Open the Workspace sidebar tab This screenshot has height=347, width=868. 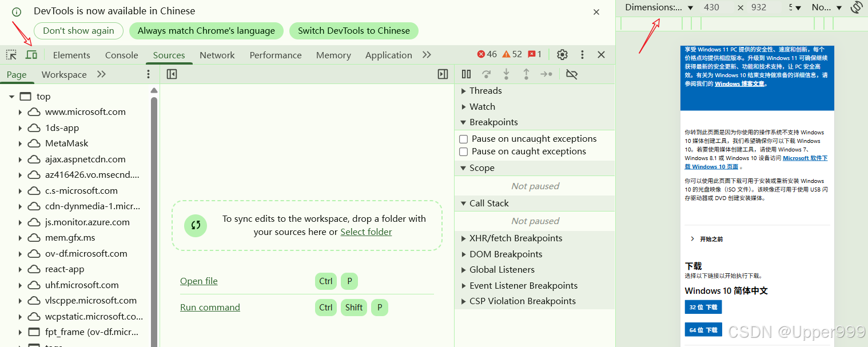point(64,74)
